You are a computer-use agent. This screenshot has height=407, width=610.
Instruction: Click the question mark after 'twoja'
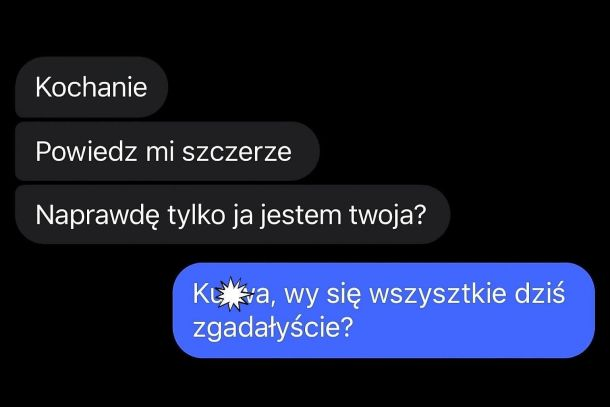[x=419, y=214]
